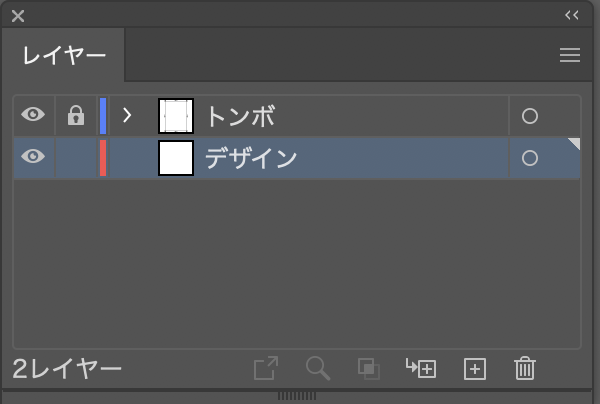Click collect for export icon

pos(266,368)
